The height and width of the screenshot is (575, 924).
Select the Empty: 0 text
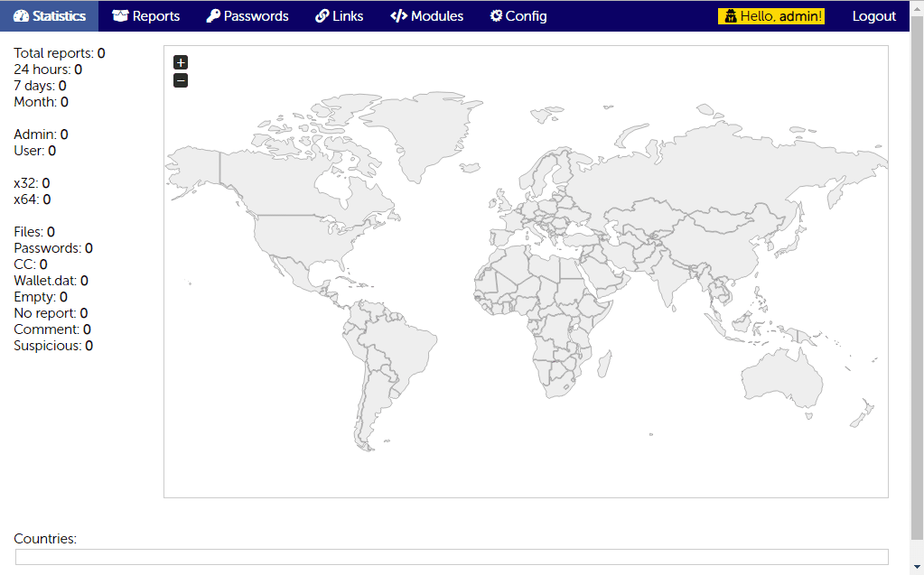click(x=41, y=297)
